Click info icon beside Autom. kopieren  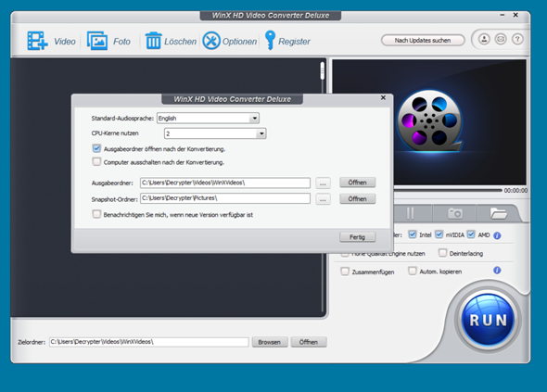pos(497,271)
